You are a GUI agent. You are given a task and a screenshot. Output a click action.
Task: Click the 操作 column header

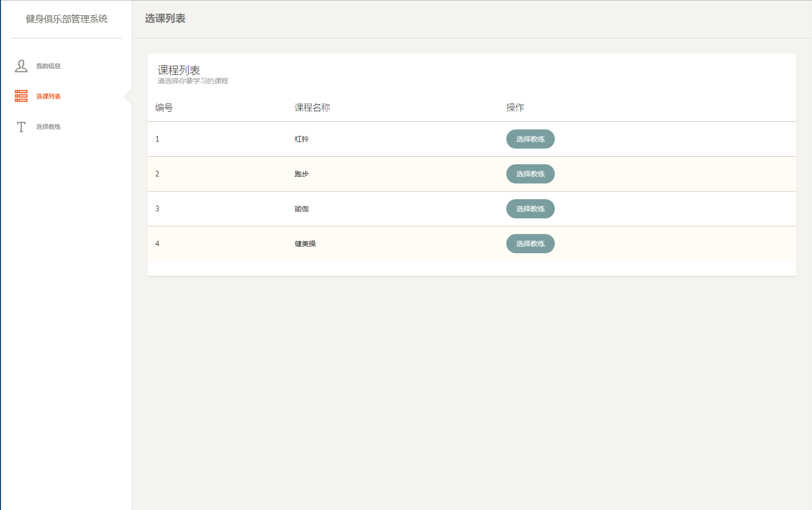[x=515, y=108]
